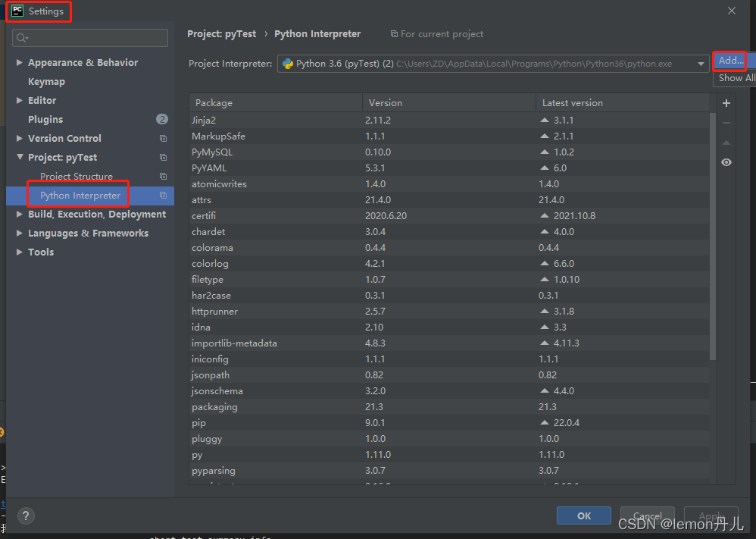Screen dimensions: 756x539
Task: Click the PyCharm logo in title bar
Action: (17, 11)
